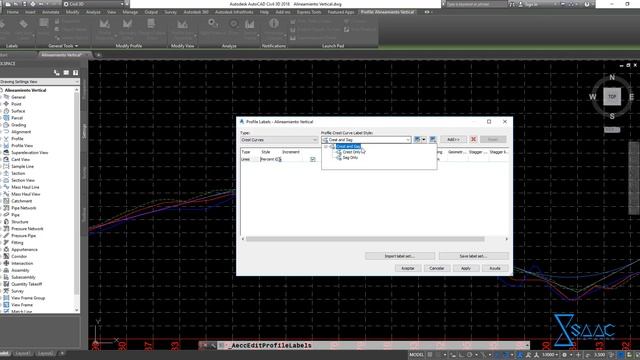This screenshot has height=360, width=640.
Task: Toggle the MODEL space status bar button
Action: point(416,355)
